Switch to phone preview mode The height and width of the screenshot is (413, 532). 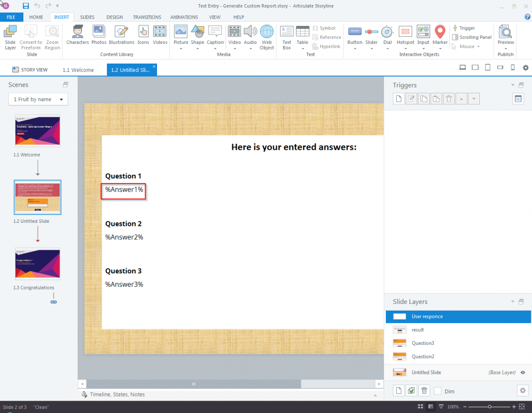pyautogui.click(x=512, y=67)
